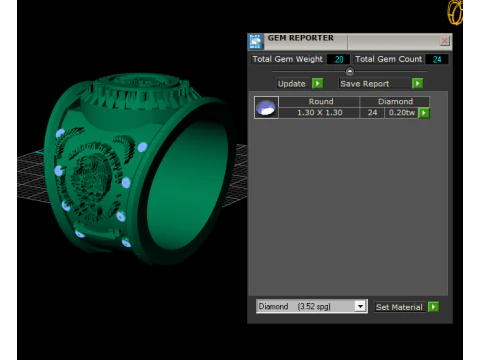Click the GEM REPORTER title text
This screenshot has width=480, height=360.
[x=301, y=38]
